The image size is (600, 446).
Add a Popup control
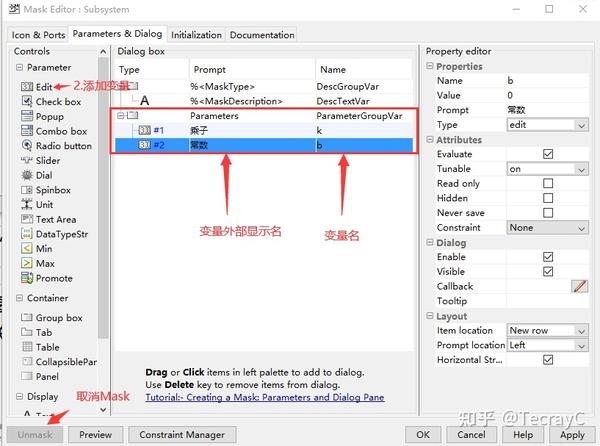[42, 116]
